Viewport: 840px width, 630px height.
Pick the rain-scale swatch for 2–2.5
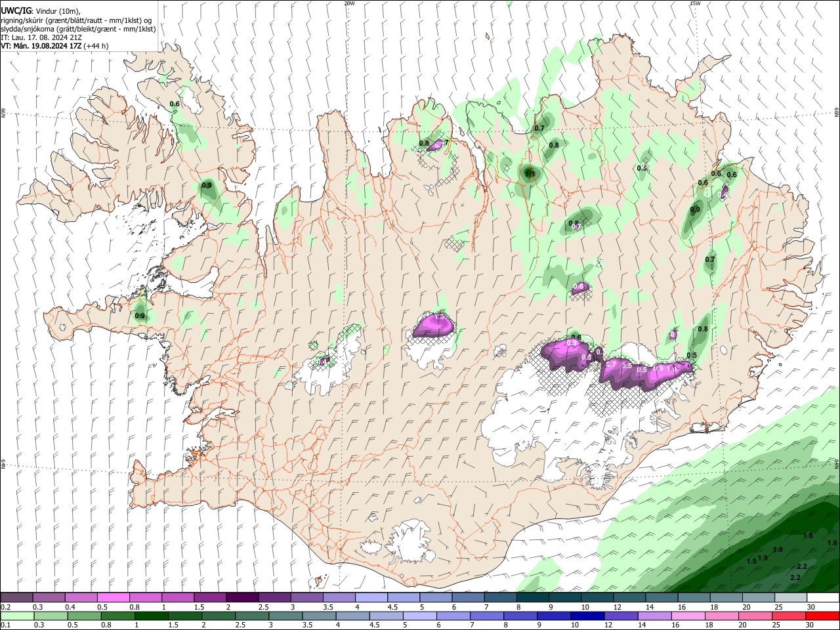(219, 616)
